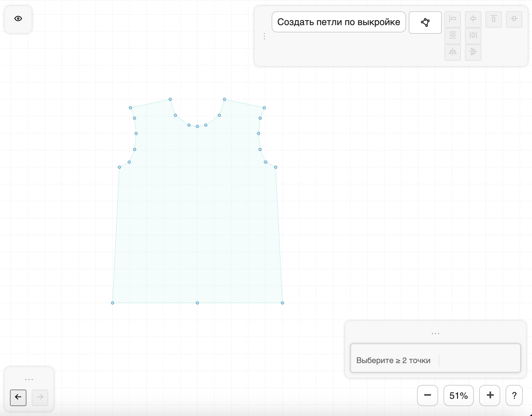Toggle visibility with the eye icon
This screenshot has height=416, width=532.
18,19
